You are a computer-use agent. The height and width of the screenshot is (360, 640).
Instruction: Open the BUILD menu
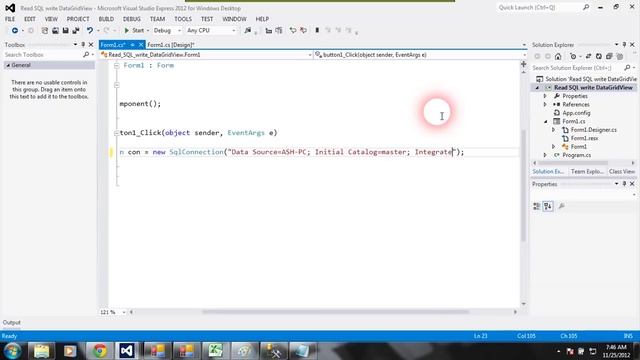(x=106, y=19)
